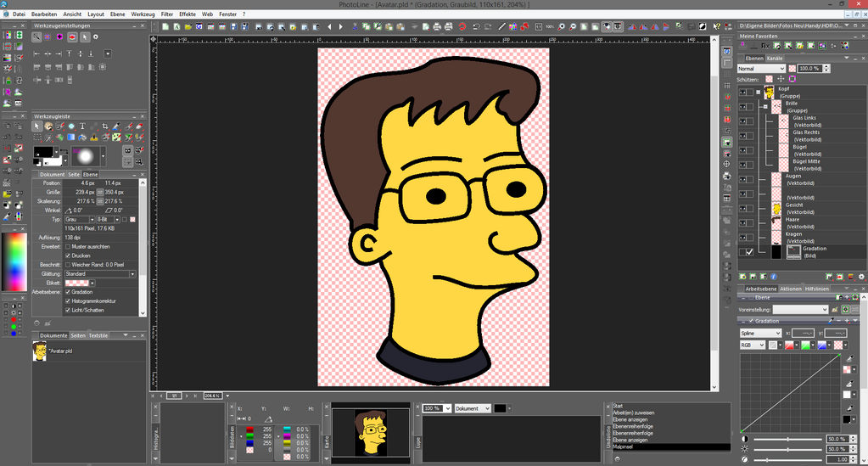The image size is (868, 466).
Task: Open the Filter menu
Action: [x=166, y=14]
